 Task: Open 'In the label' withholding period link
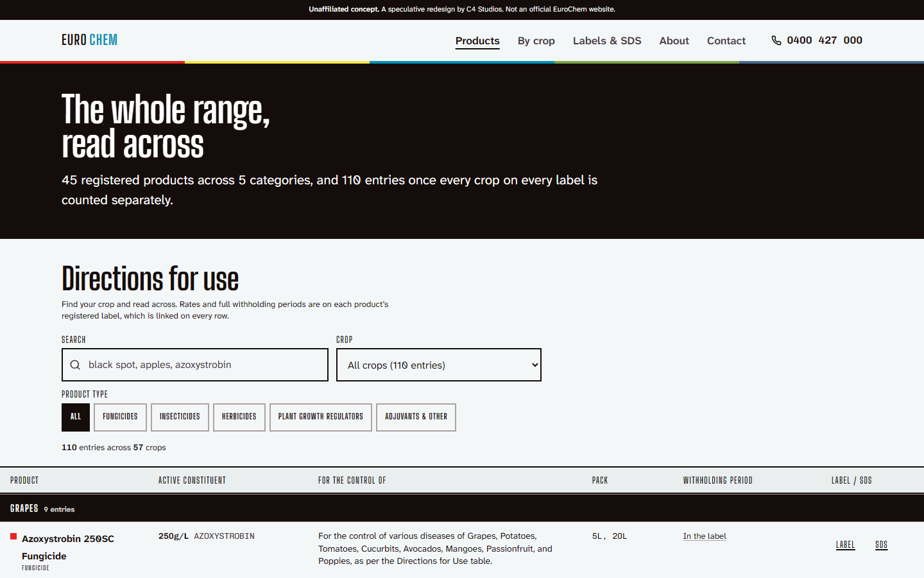pyautogui.click(x=705, y=536)
